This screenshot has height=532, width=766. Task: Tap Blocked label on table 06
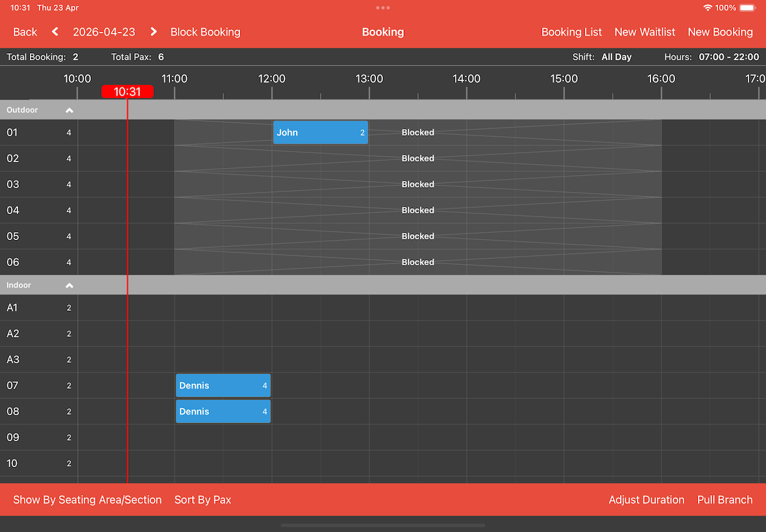[417, 262]
